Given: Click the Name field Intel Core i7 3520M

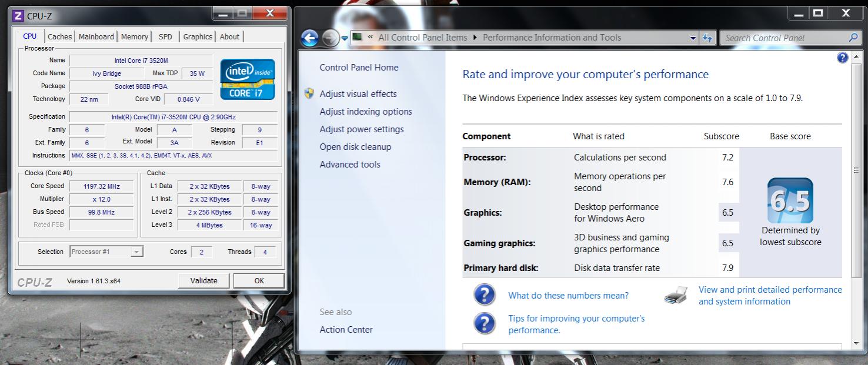Looking at the screenshot, I should [141, 60].
